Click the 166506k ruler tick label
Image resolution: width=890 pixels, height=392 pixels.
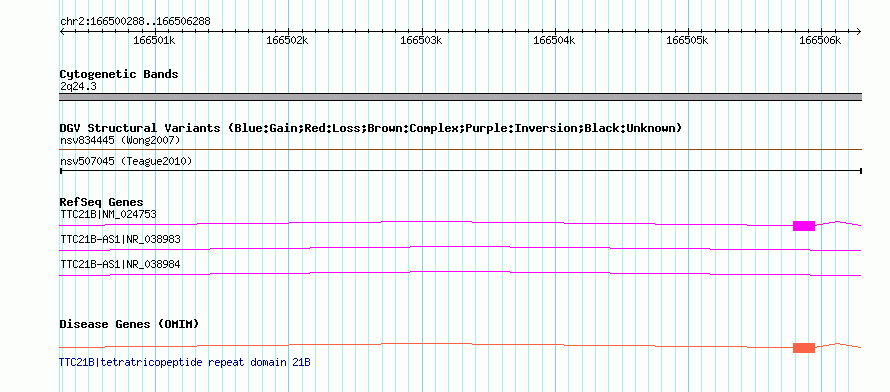point(820,41)
